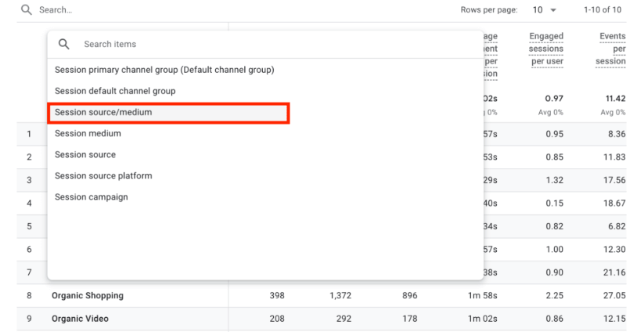This screenshot has width=644, height=332.
Task: Click the table search magnifier icon
Action: (26, 10)
